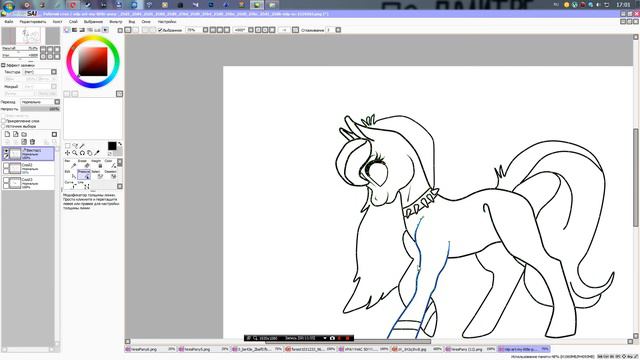Swap foreground and background colors arrow
640x360 pixels.
[x=120, y=144]
